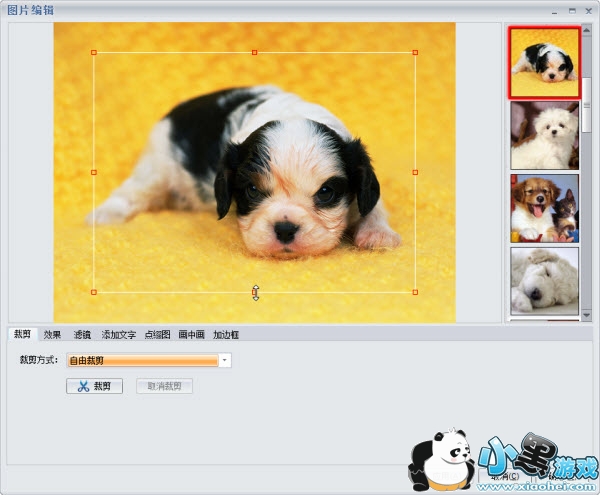Click the thumbnail list scrollbar thumb
This screenshot has width=600, height=495.
pos(586,105)
